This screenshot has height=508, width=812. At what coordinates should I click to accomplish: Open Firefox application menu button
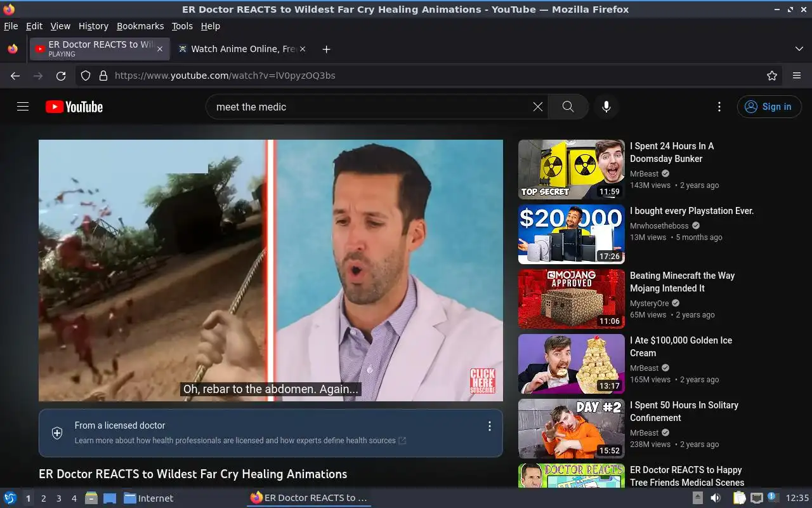point(797,76)
